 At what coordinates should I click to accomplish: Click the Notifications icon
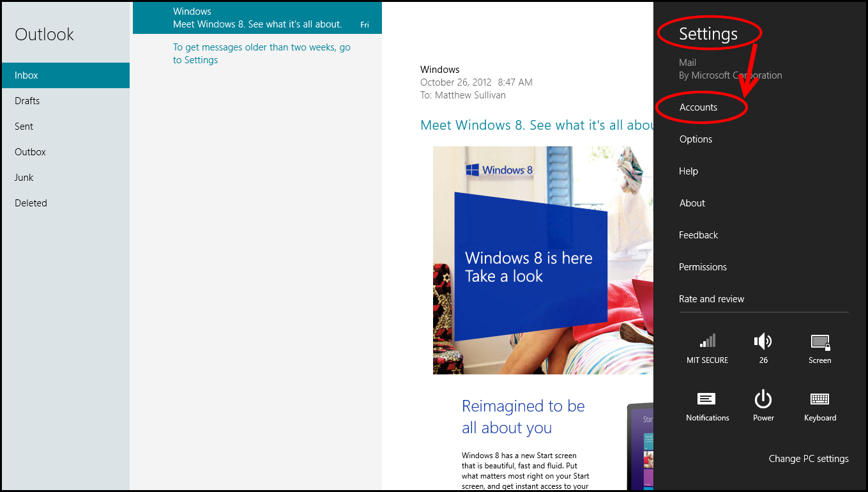707,399
